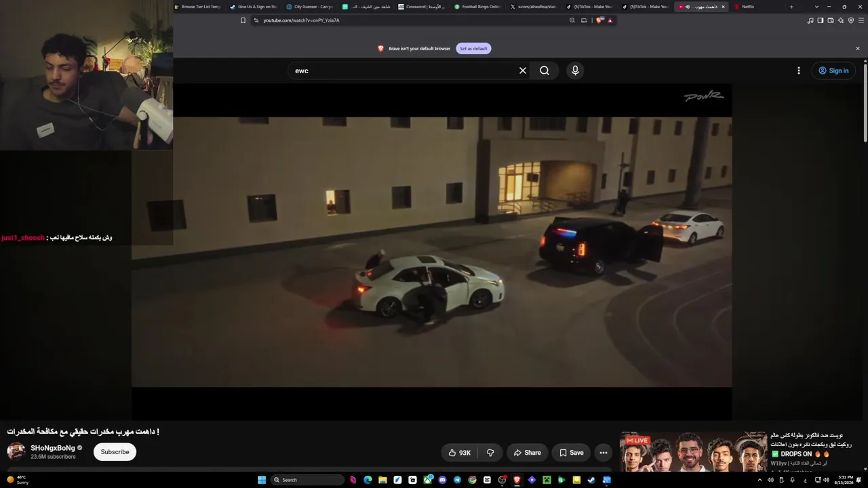Image resolution: width=868 pixels, height=488 pixels.
Task: Show hidden system tray icons
Action: pos(759,480)
